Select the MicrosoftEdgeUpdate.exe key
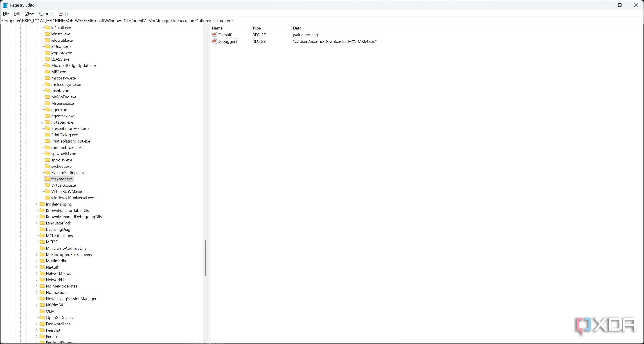 pos(74,66)
